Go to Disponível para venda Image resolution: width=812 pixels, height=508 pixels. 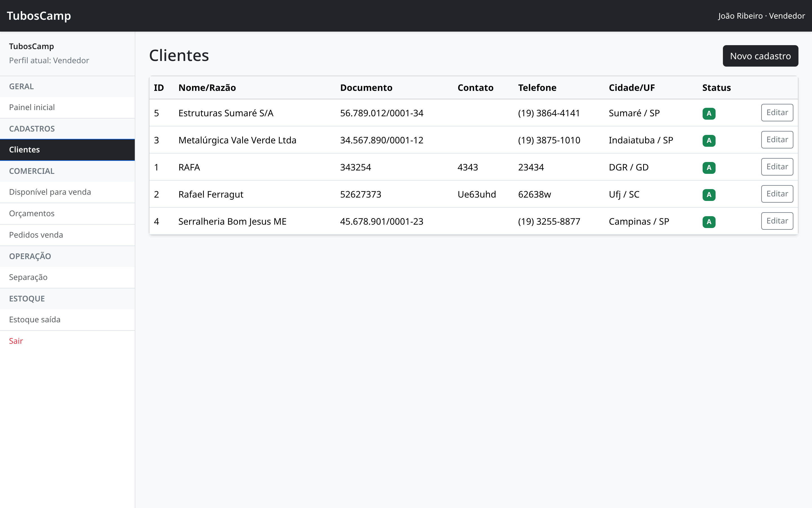tap(67, 192)
